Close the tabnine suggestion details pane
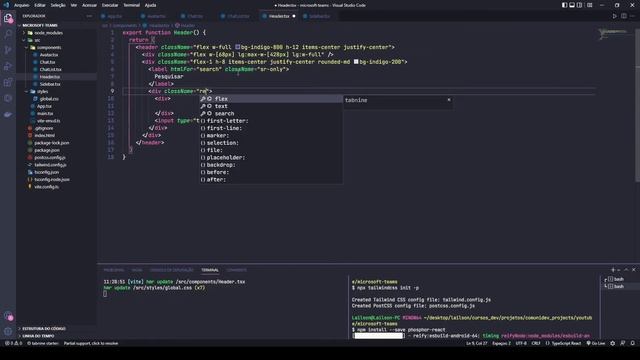This screenshot has width=640, height=360. [x=449, y=100]
